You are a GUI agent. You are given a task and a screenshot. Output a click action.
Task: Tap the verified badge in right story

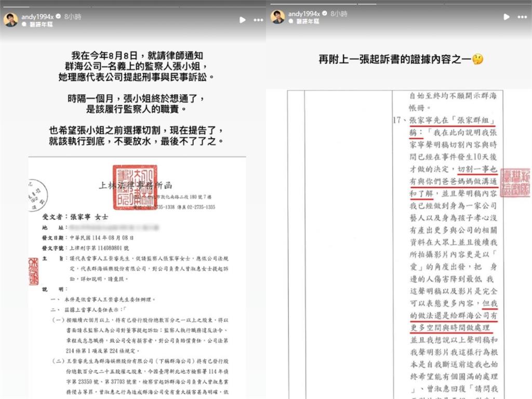[x=325, y=13]
